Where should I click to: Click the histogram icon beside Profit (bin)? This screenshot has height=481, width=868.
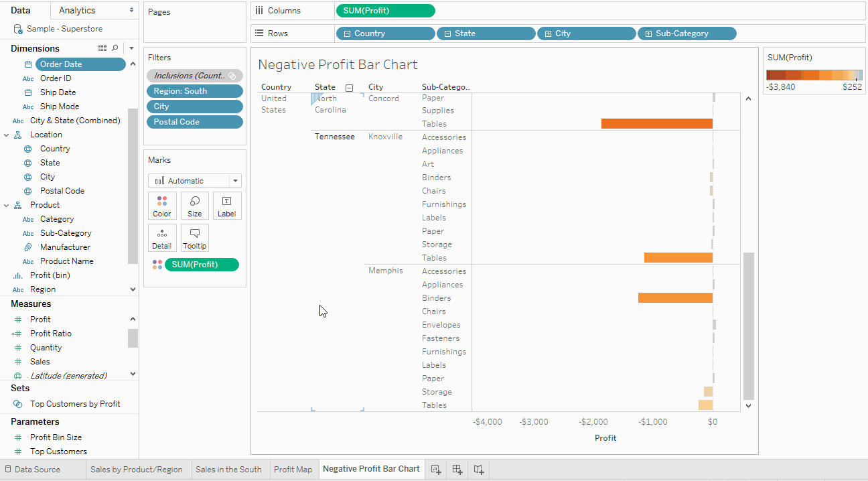click(18, 275)
